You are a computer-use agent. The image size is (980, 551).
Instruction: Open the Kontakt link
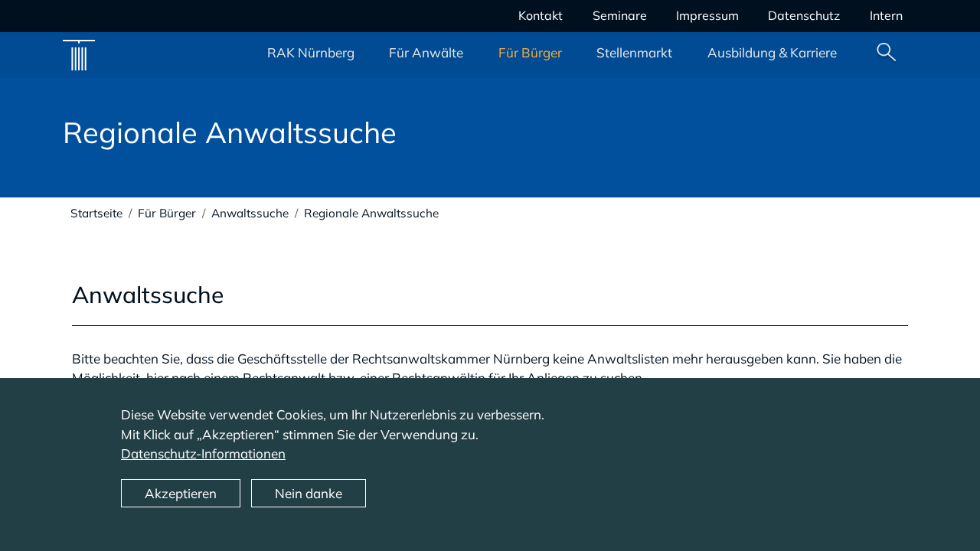pyautogui.click(x=541, y=15)
